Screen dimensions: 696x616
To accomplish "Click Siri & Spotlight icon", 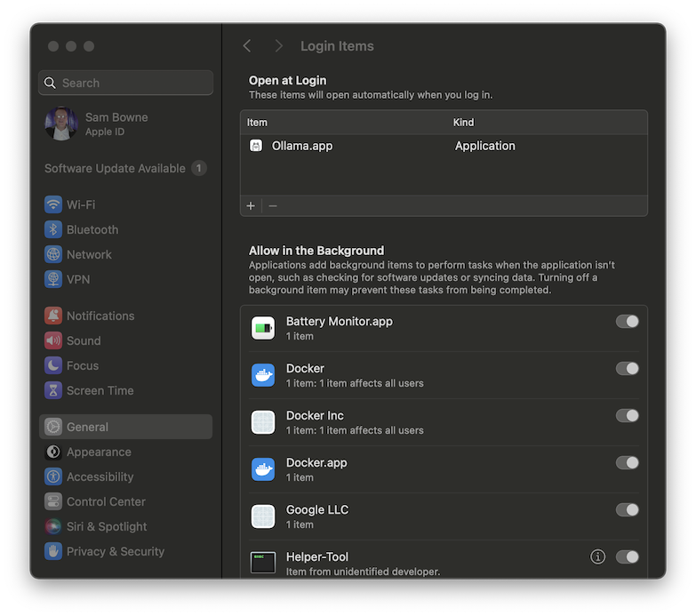I will (x=53, y=526).
